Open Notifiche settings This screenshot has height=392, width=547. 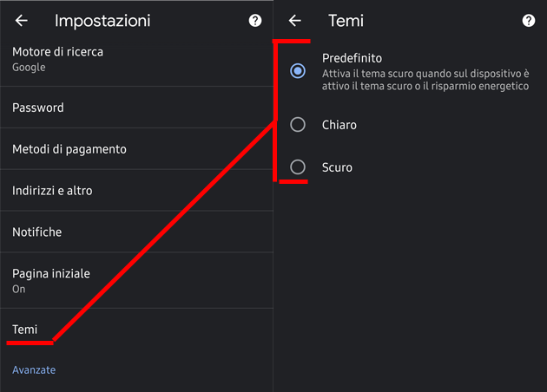(37, 232)
